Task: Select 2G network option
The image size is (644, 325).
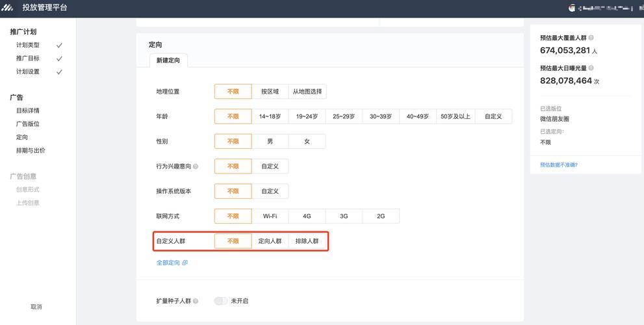Action: coord(381,216)
